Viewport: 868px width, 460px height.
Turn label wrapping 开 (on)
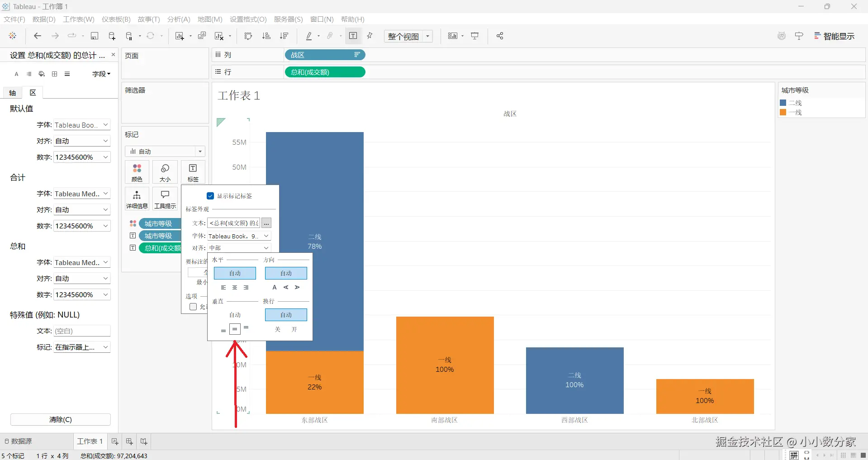tap(294, 329)
